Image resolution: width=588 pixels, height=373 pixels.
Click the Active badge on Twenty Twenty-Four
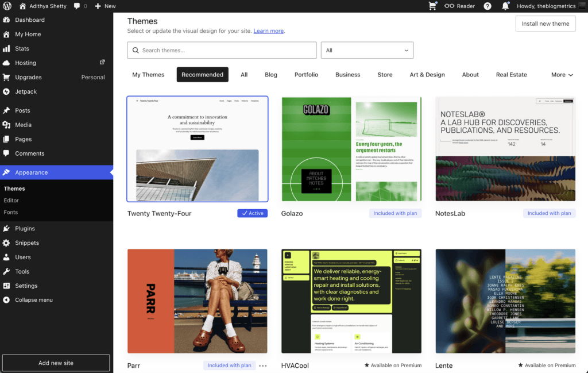click(253, 213)
